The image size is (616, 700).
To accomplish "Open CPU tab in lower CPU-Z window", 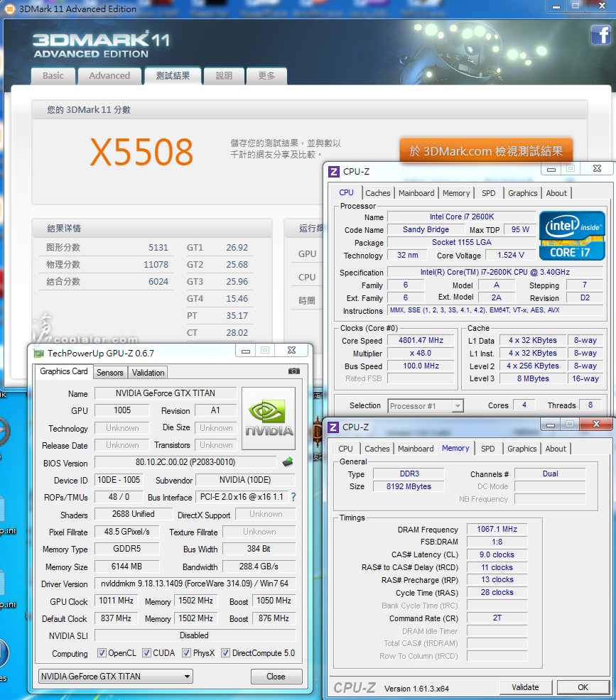I will point(345,449).
